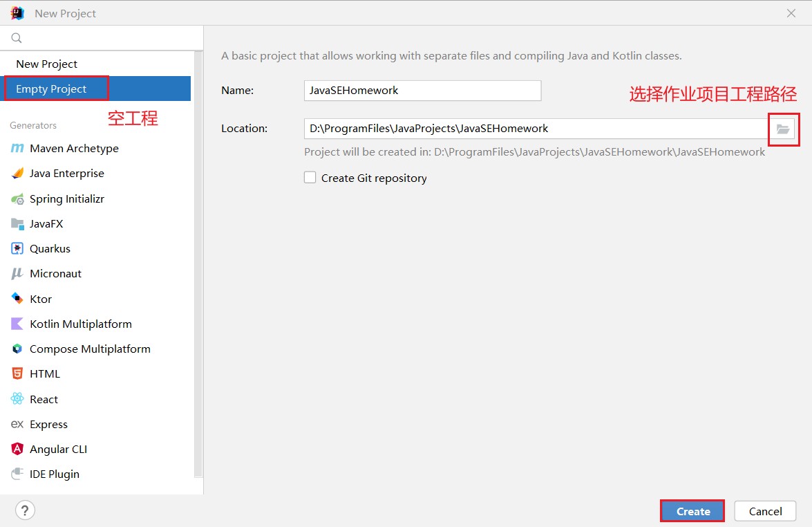Select Micronaut label

[x=55, y=274]
